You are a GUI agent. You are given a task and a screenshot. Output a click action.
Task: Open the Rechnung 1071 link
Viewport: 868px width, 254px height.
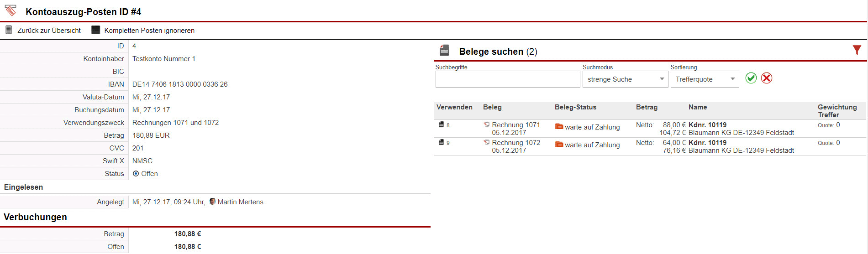(x=516, y=125)
